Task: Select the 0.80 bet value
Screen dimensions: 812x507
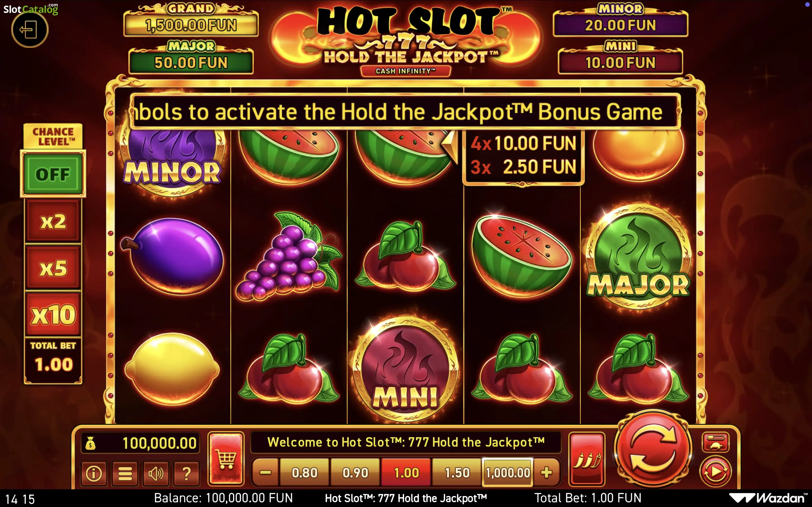Action: tap(304, 472)
